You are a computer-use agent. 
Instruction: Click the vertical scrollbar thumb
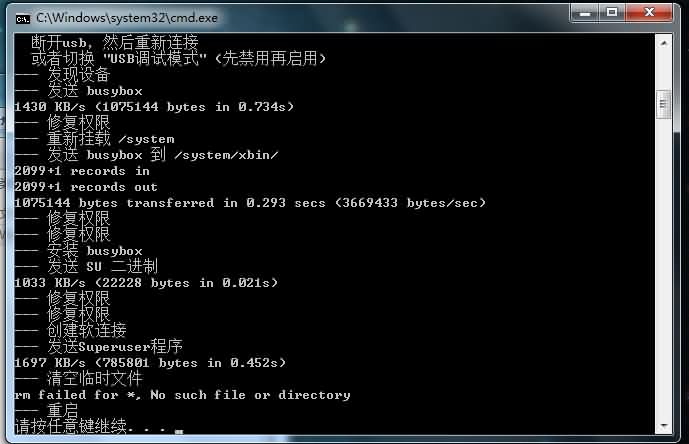pos(663,102)
